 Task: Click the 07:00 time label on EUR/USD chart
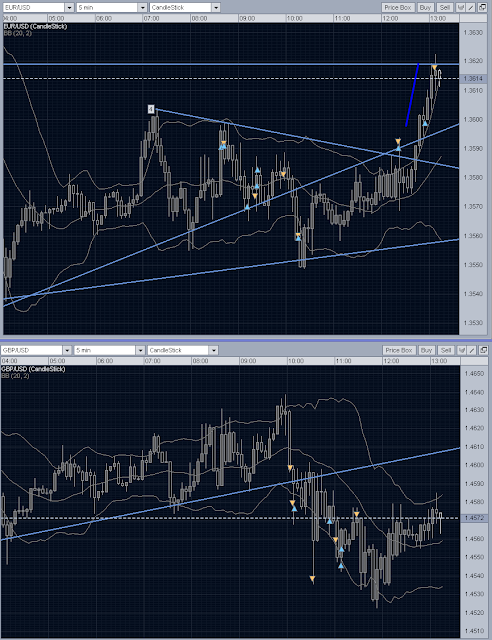(x=151, y=18)
